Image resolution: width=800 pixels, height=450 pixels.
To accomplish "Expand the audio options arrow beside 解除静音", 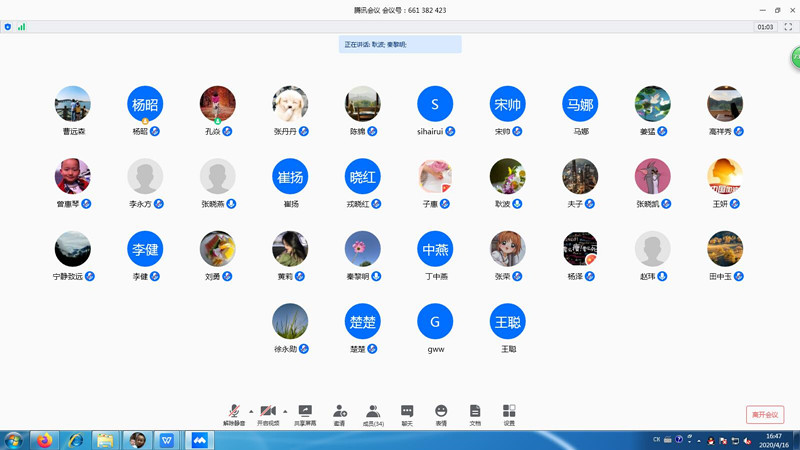I will point(251,411).
